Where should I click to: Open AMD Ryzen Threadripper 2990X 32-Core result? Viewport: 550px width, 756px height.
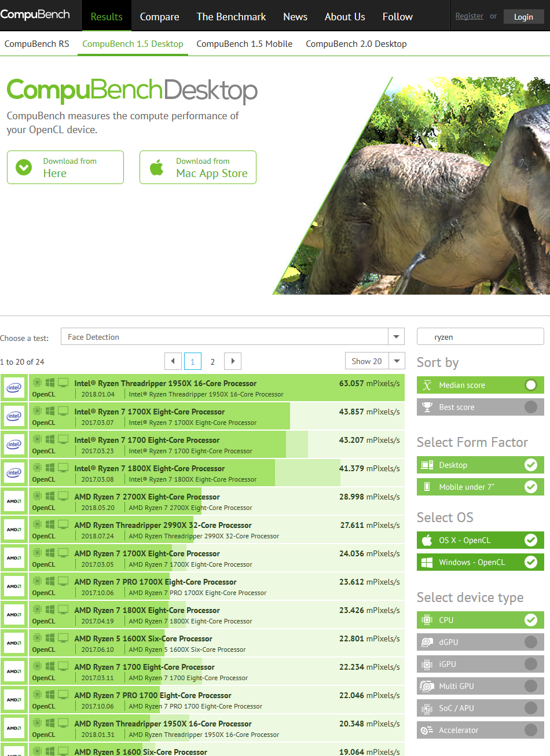coord(163,525)
